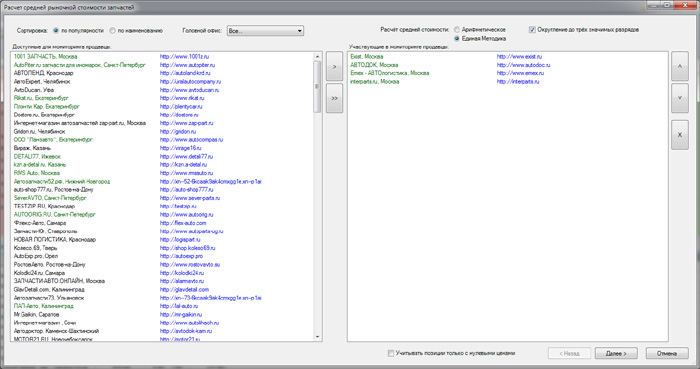Image resolution: width=700 pixels, height=369 pixels.
Task: Open link http://www.emex.ru
Action: 520,73
